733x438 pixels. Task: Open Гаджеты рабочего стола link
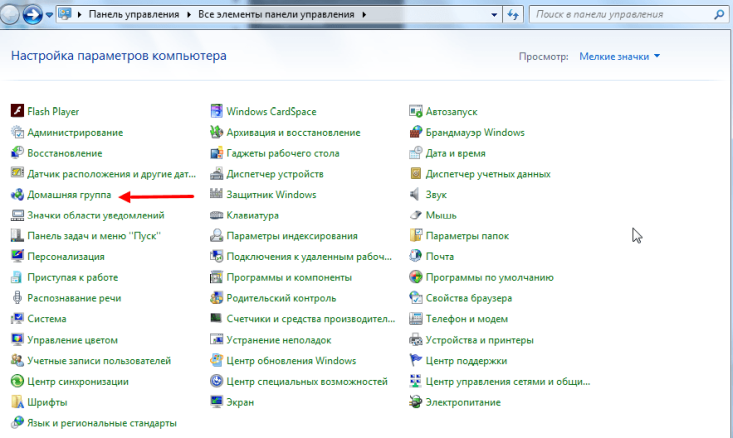pyautogui.click(x=283, y=153)
